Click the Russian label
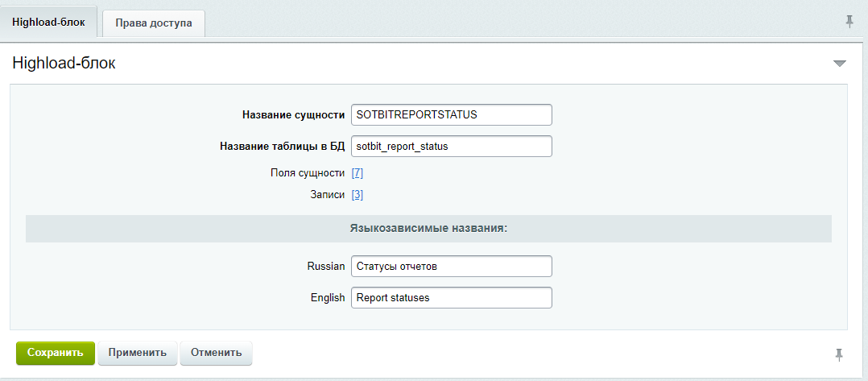This screenshot has height=381, width=868. (326, 266)
